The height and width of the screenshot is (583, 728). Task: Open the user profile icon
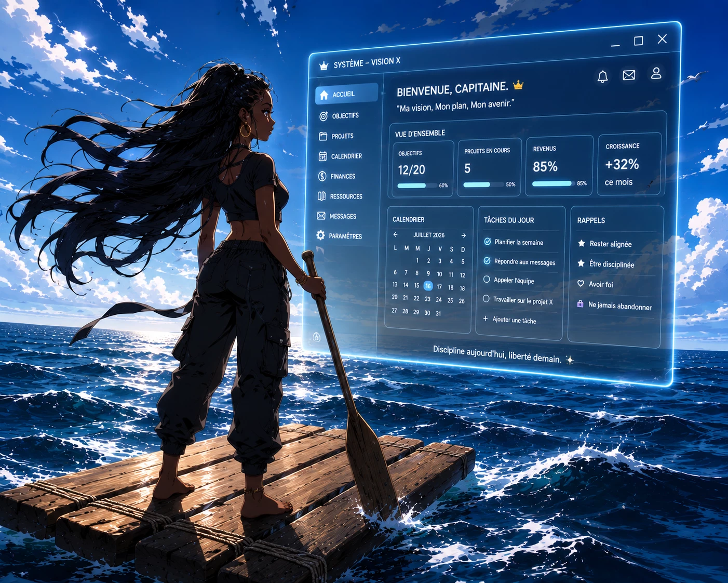[656, 73]
